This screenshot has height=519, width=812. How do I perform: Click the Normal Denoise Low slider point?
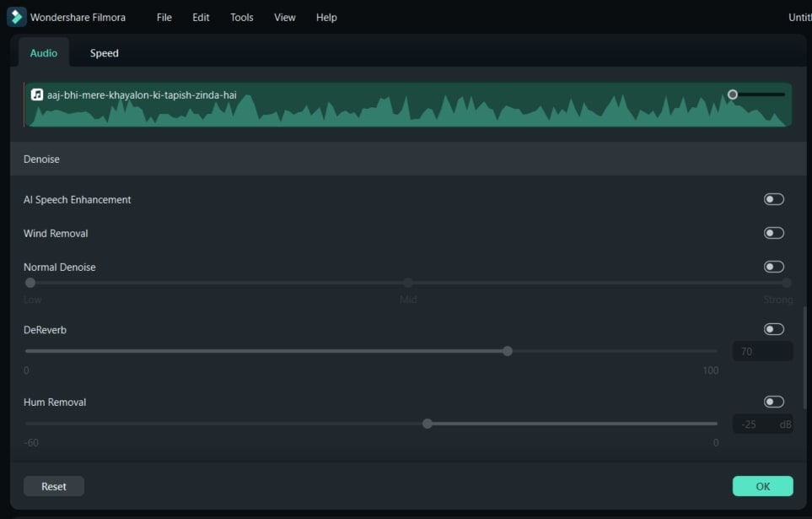coord(30,283)
